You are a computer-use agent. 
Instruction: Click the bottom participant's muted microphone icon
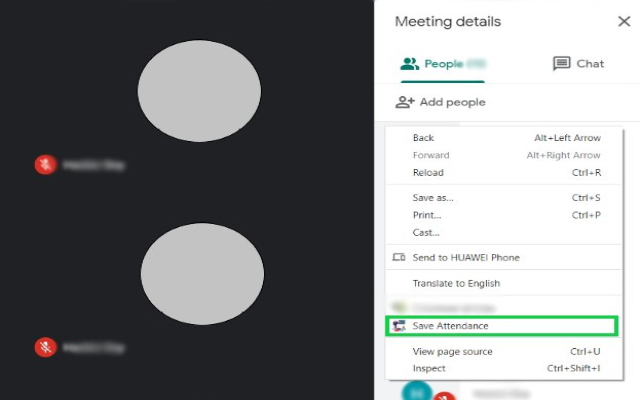point(45,347)
